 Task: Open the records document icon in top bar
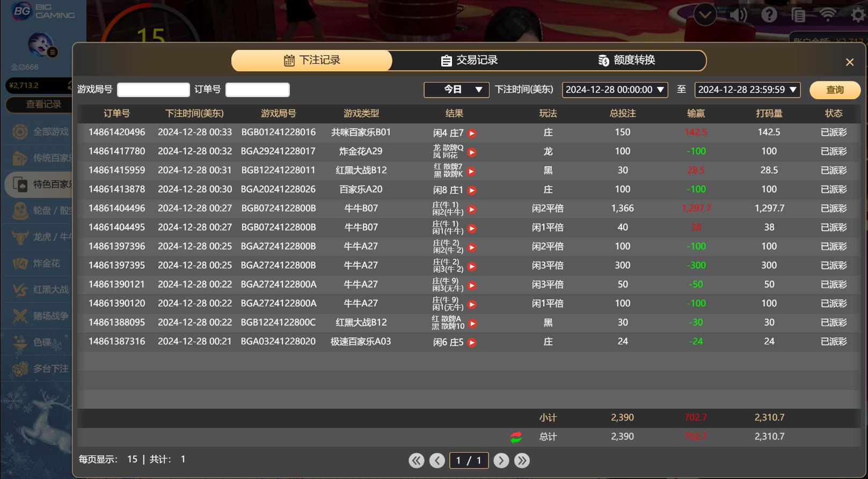pyautogui.click(x=798, y=15)
